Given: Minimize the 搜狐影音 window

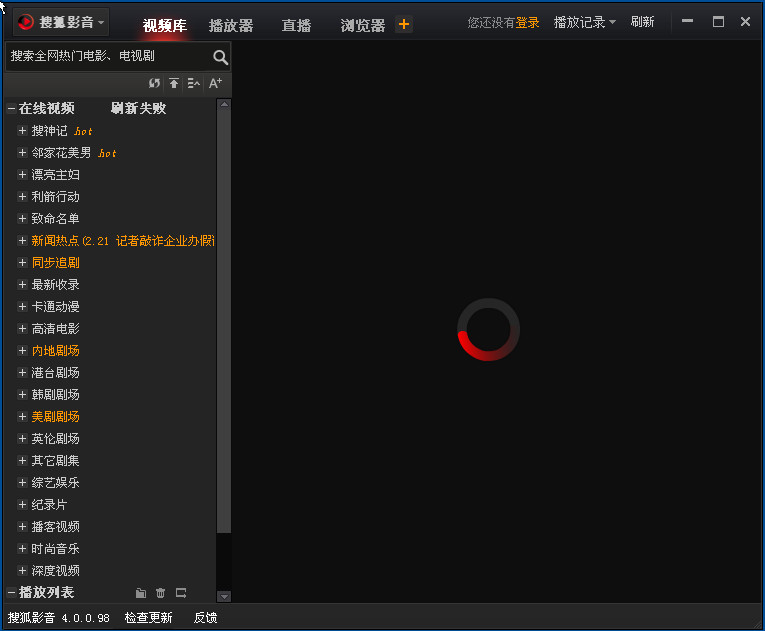Looking at the screenshot, I should 687,21.
